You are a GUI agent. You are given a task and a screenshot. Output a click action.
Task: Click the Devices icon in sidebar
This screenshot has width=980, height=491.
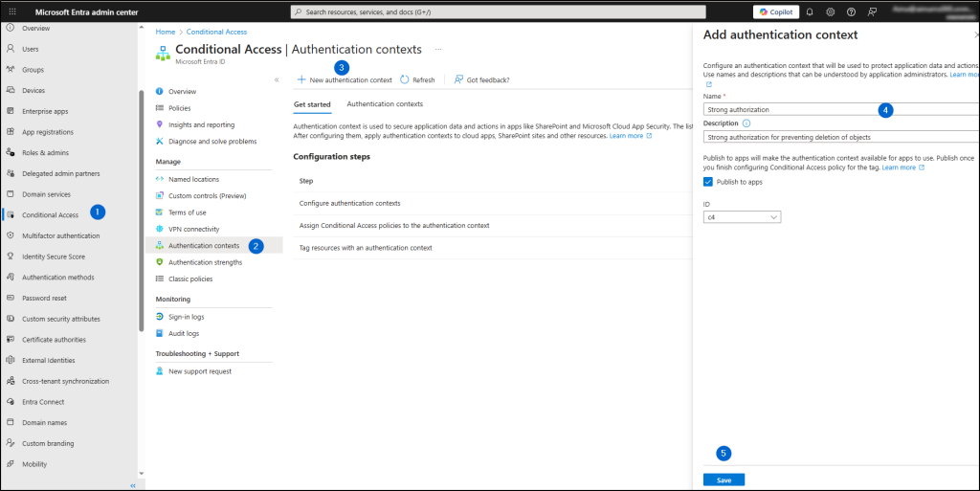10,90
